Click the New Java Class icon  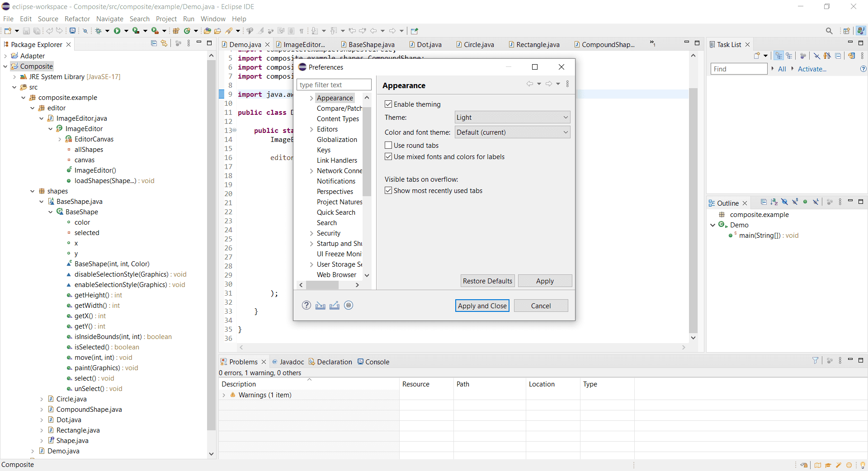(x=187, y=31)
